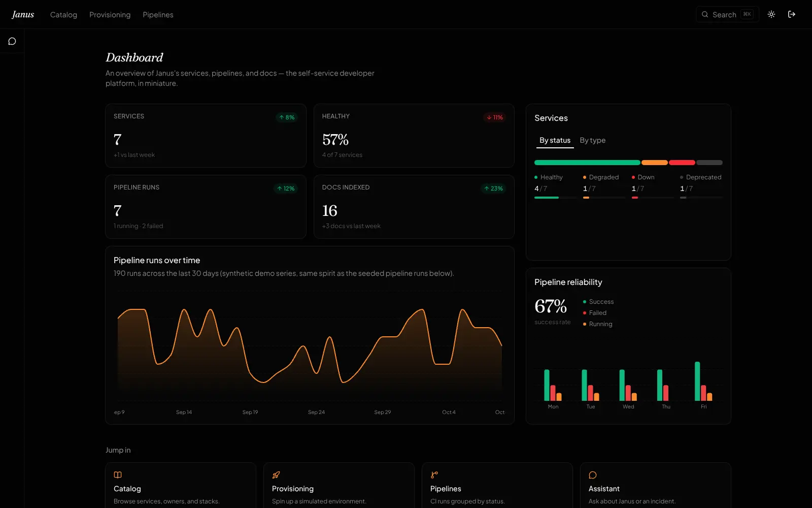
Task: Click the Pipeline runs over time heading
Action: 157,260
